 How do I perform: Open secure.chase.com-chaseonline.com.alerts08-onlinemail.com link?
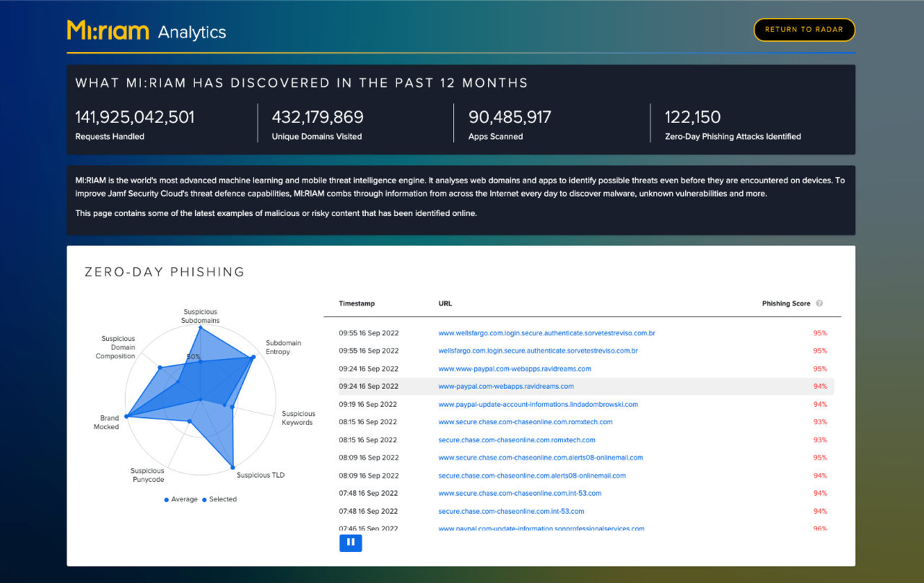coord(532,475)
